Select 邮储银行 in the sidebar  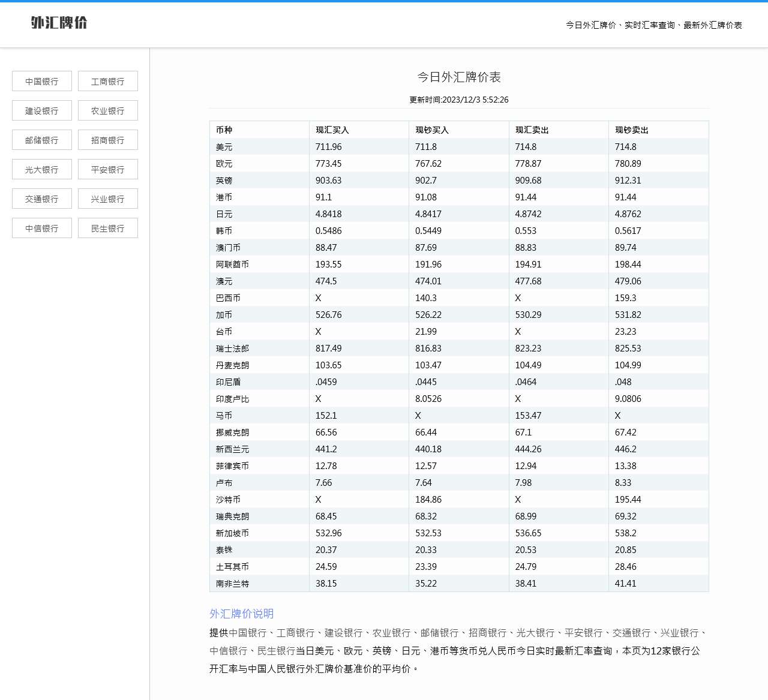click(x=41, y=139)
